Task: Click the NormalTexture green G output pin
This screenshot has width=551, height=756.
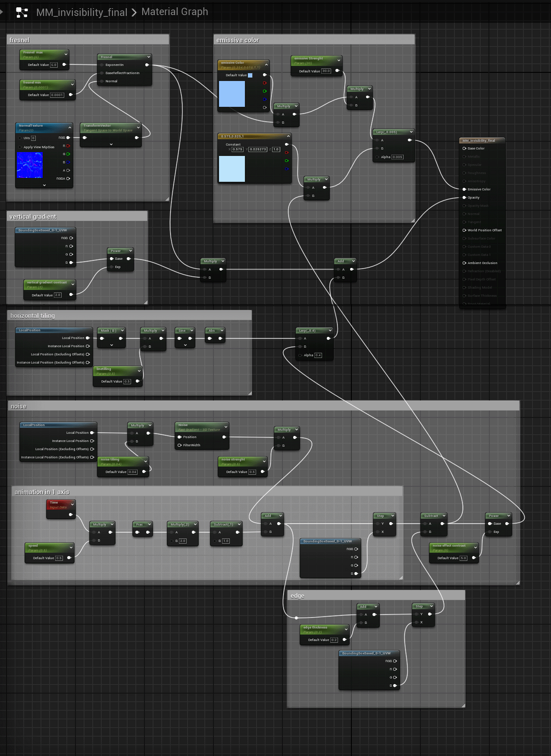Action: 68,154
